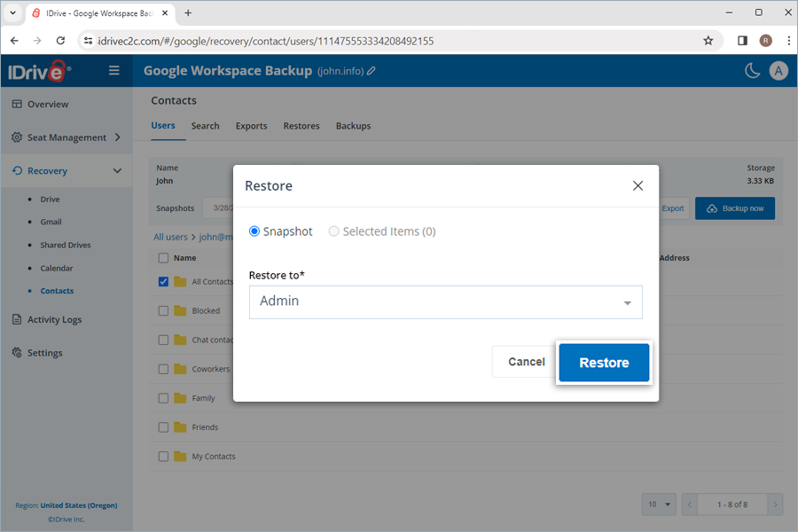The width and height of the screenshot is (798, 532).
Task: Select the Selected Items (0) radio option
Action: (x=333, y=231)
